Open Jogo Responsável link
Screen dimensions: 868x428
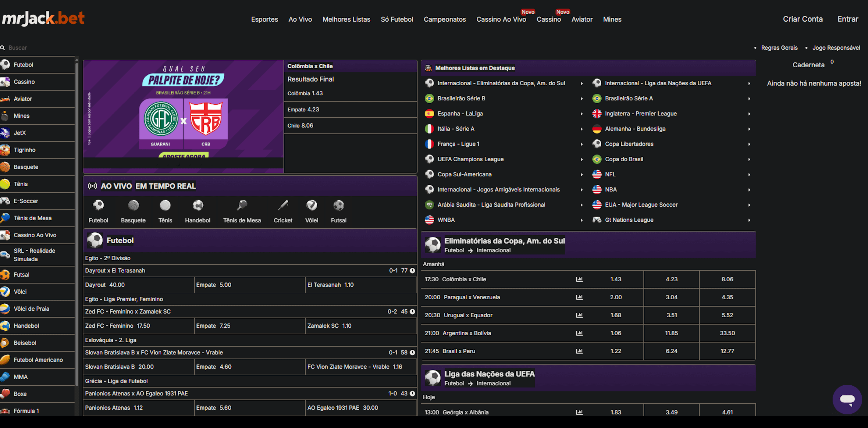pos(836,48)
